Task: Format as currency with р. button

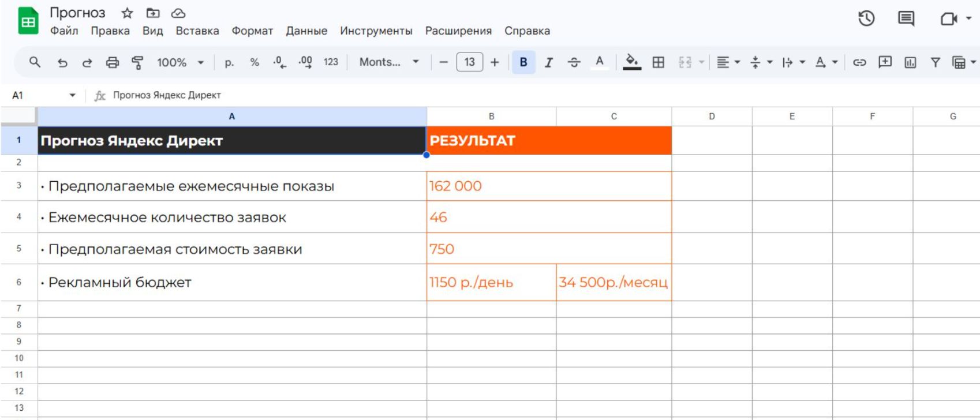Action: [229, 62]
